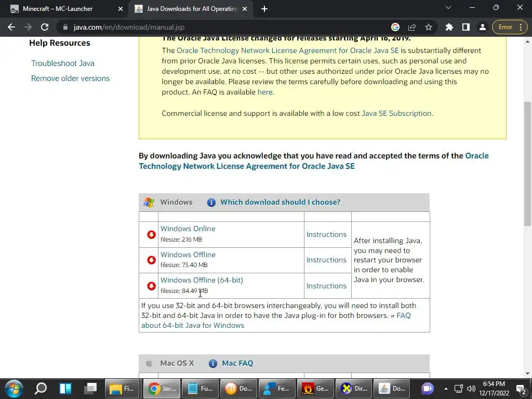Open the notification center icon
Image resolution: width=532 pixels, height=399 pixels.
point(522,389)
